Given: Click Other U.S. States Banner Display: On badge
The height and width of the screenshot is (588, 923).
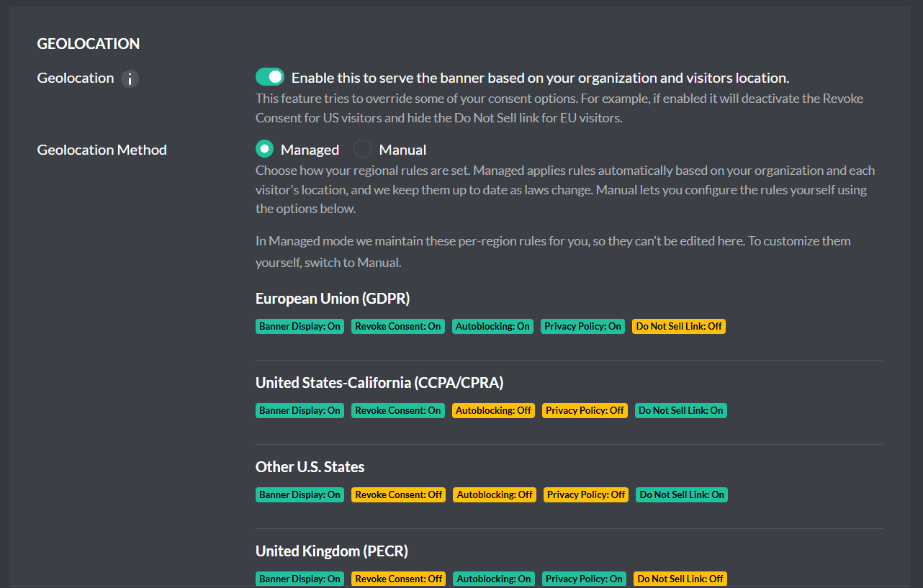Looking at the screenshot, I should pyautogui.click(x=300, y=494).
